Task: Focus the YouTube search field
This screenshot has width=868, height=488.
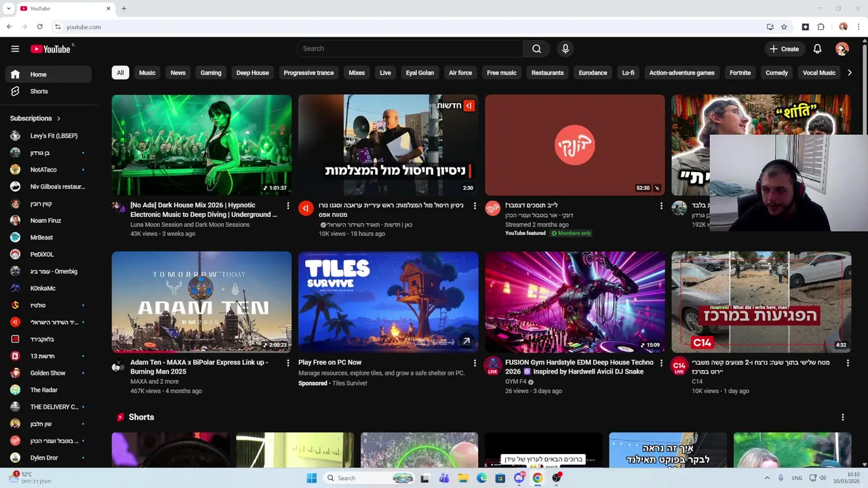Action: [x=410, y=49]
